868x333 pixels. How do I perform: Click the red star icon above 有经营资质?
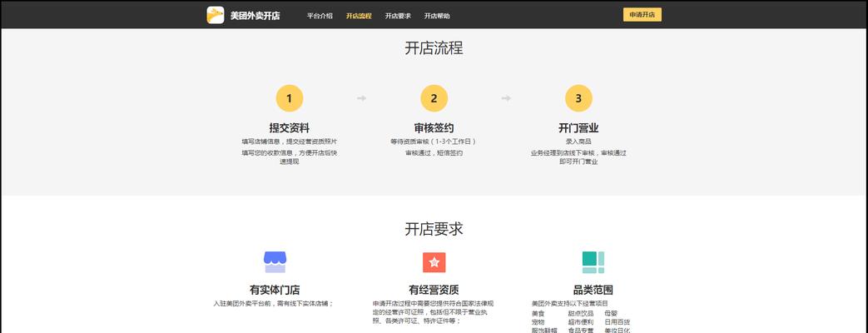click(x=434, y=262)
